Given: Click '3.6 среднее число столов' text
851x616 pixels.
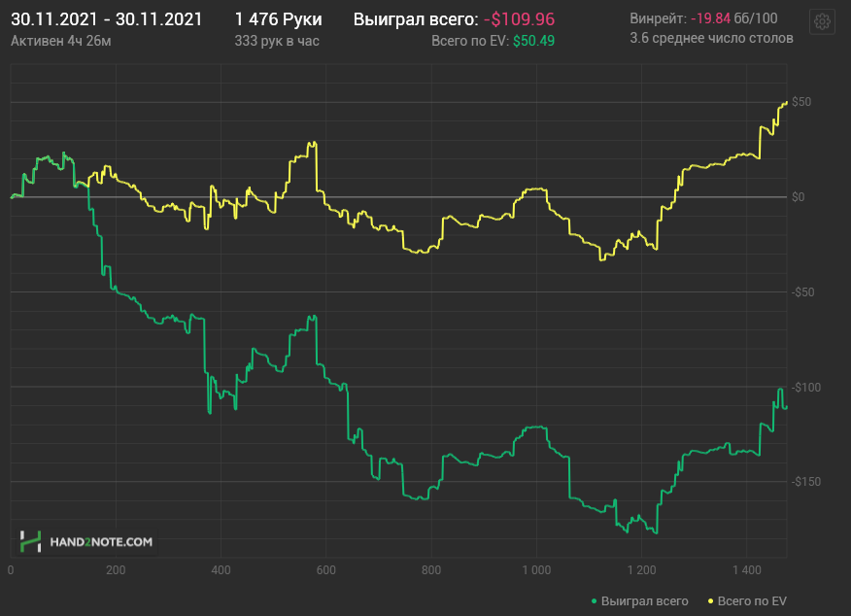Looking at the screenshot, I should tap(711, 38).
